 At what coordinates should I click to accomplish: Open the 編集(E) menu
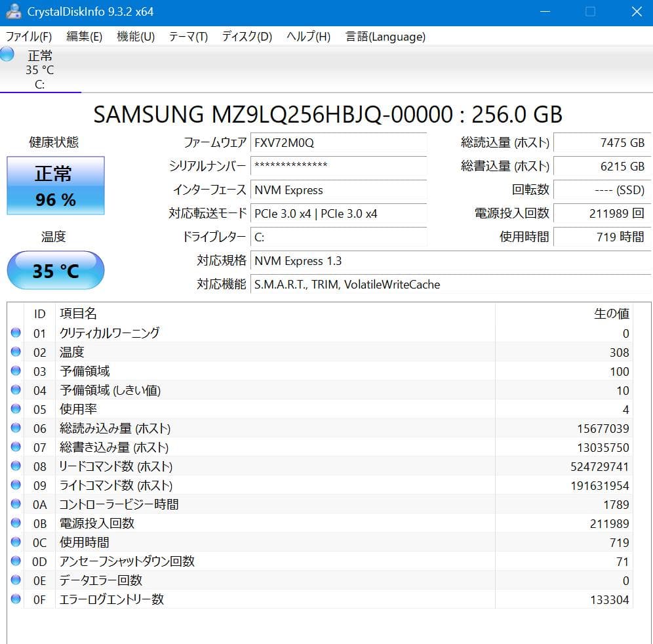point(84,37)
